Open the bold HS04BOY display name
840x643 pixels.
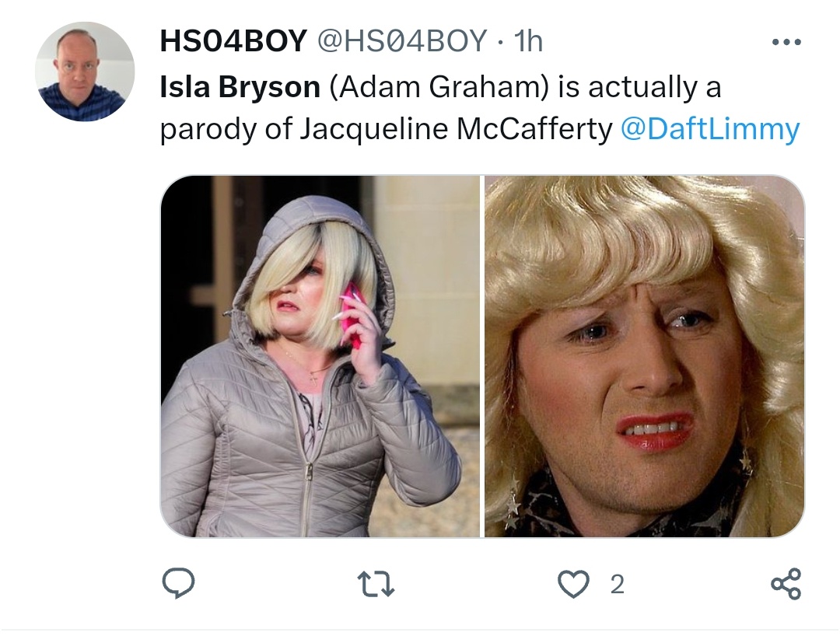[233, 40]
